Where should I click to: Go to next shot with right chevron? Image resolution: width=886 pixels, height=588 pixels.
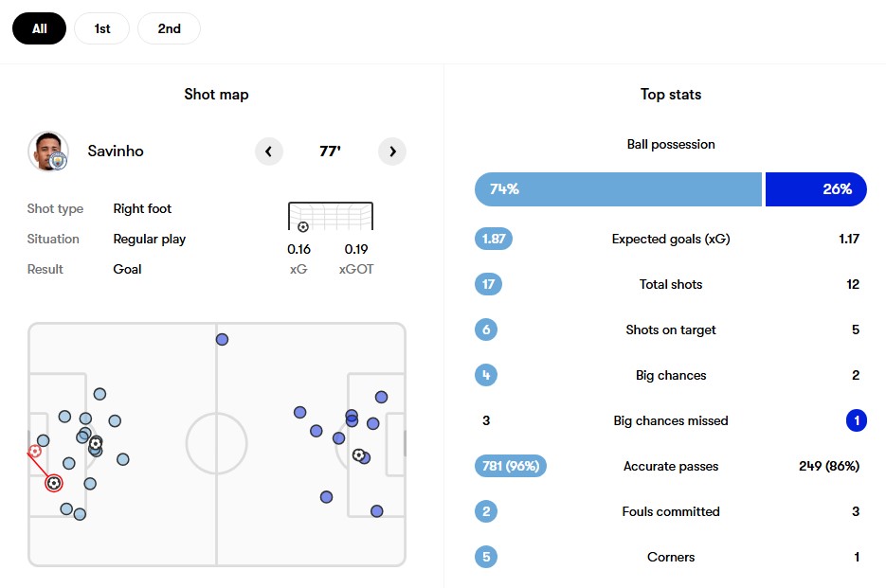tap(392, 151)
